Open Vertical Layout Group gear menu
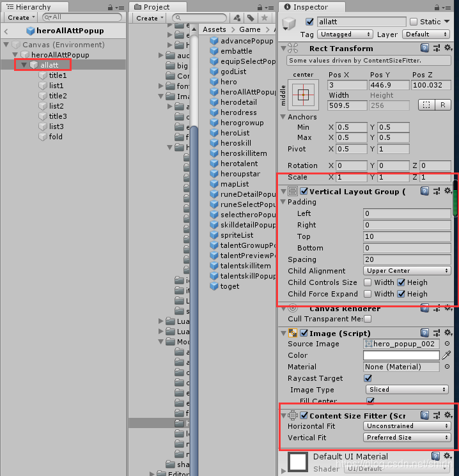 [x=448, y=190]
